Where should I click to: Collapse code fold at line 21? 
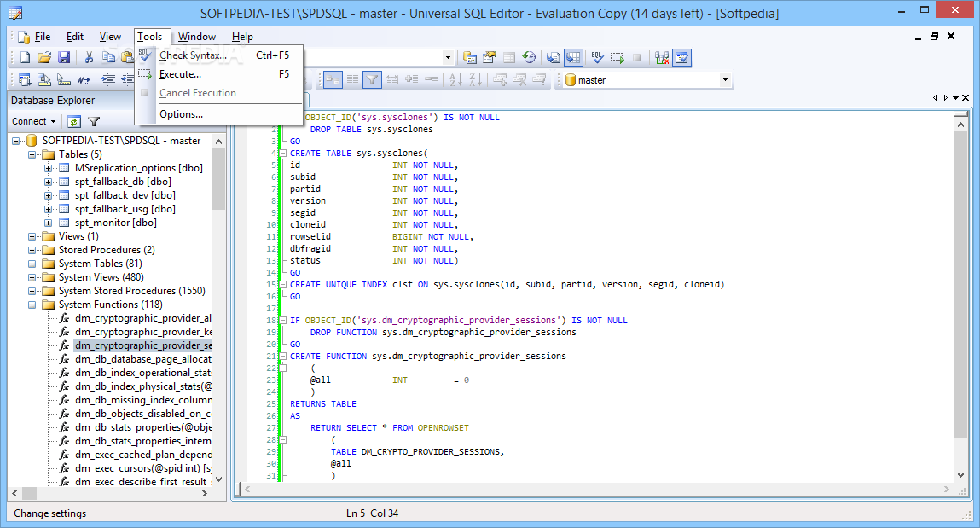(283, 357)
